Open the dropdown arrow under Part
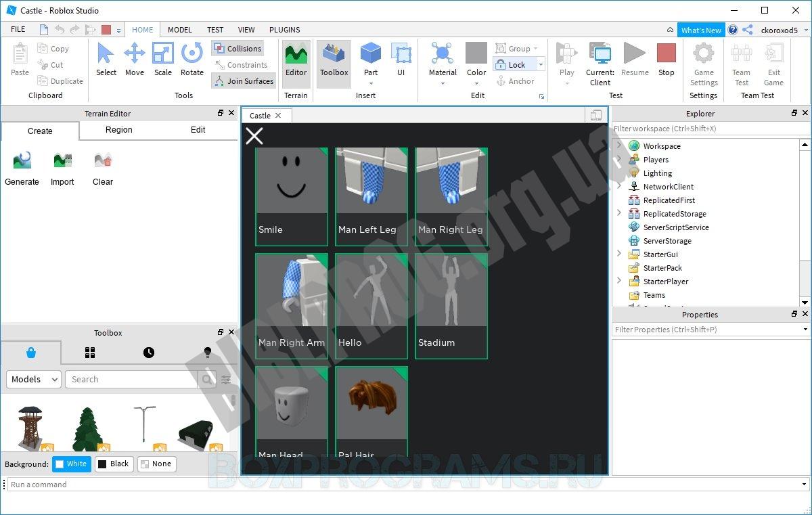The height and width of the screenshot is (515, 812). tap(371, 84)
